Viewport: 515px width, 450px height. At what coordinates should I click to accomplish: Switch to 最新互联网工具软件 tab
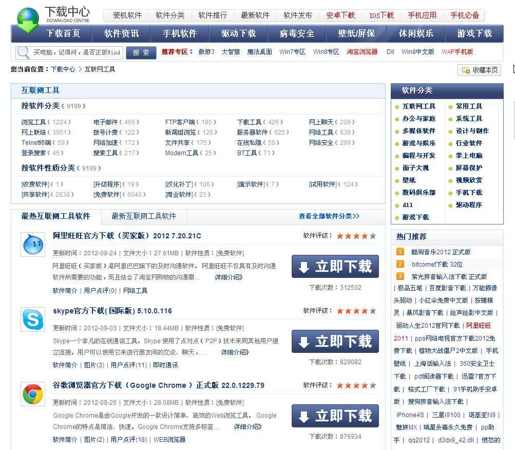coord(144,216)
